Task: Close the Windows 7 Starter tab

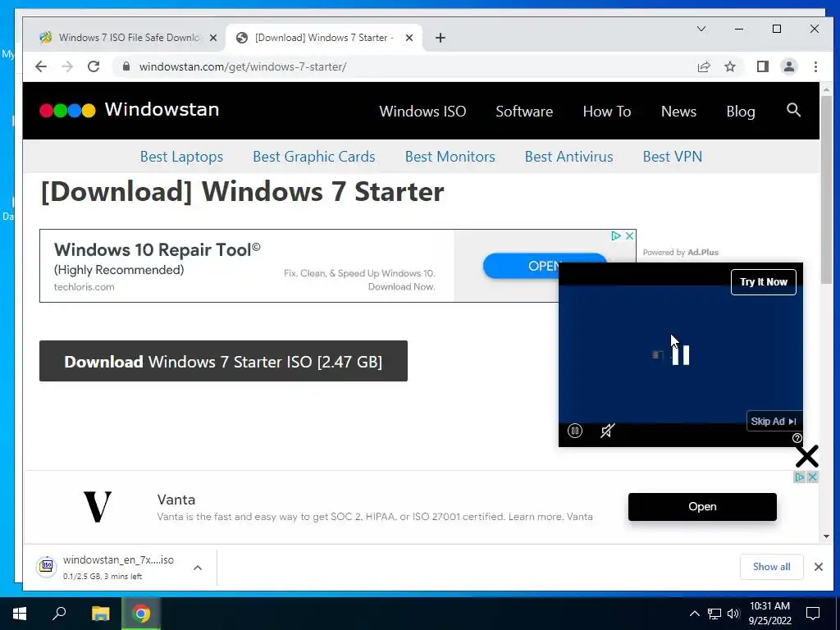Action: [409, 38]
